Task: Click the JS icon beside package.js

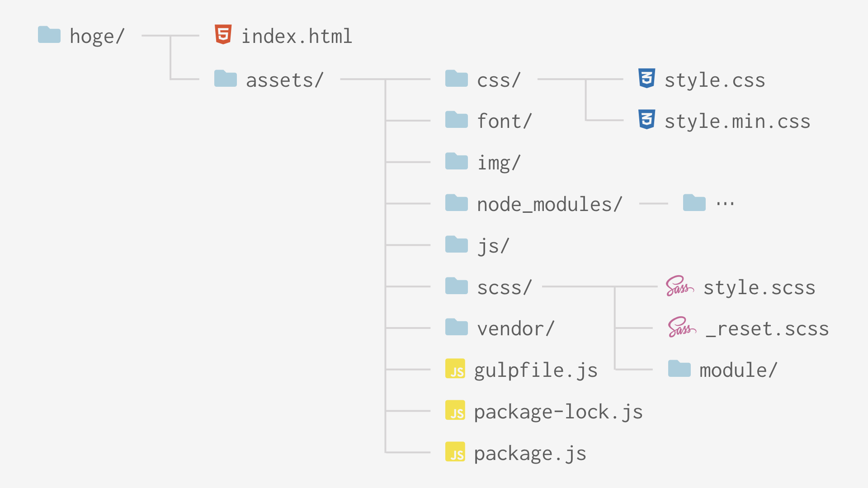Action: 455,452
